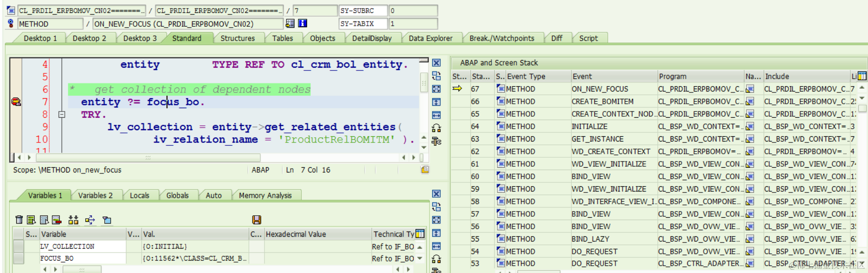868x273 pixels.
Task: Click the LV_COLLECTION variable name cell
Action: tap(82, 246)
